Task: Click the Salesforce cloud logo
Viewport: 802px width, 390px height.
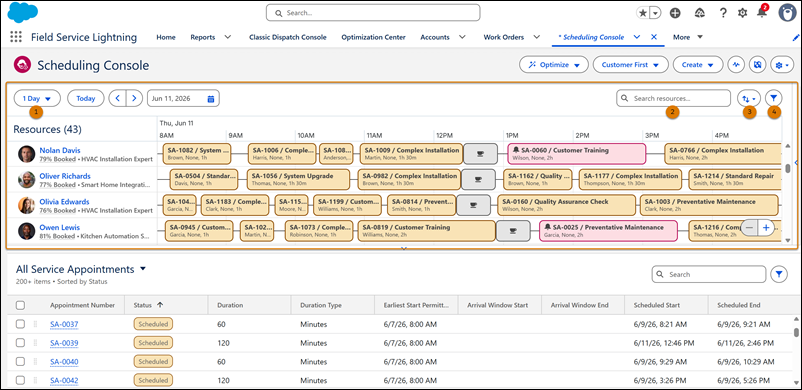Action: 23,12
